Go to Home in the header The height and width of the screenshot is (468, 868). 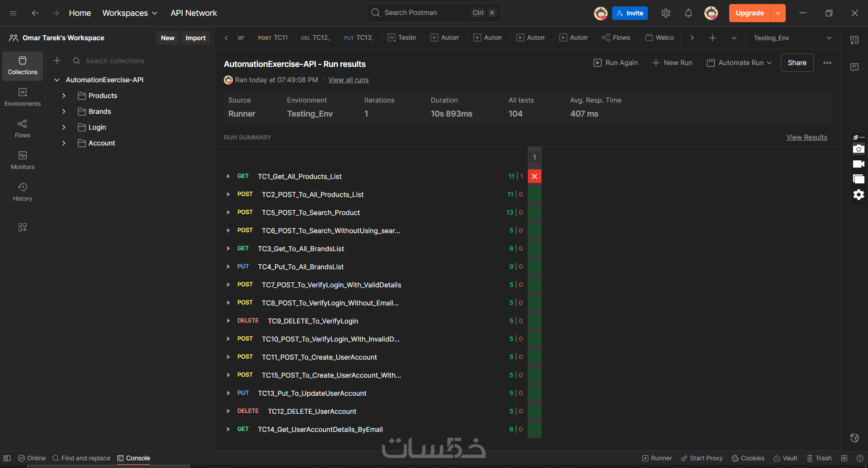pyautogui.click(x=80, y=13)
